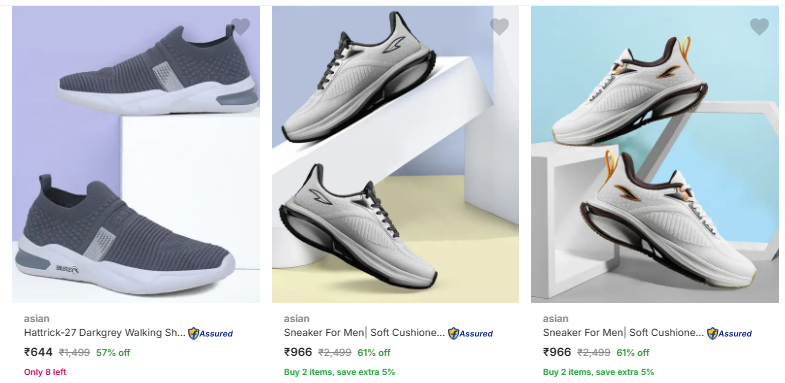
Task: Click the struck-through ₹1,499 original price
Action: tap(75, 353)
